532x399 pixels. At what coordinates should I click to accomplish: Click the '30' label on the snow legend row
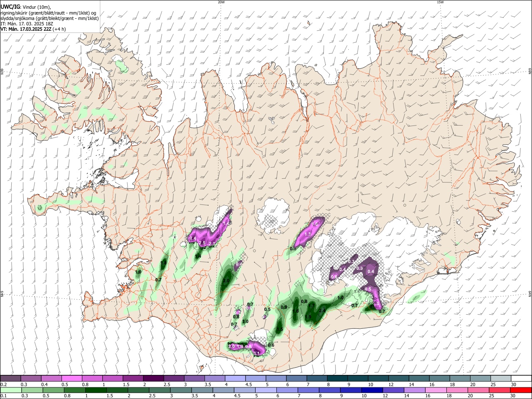pyautogui.click(x=513, y=384)
